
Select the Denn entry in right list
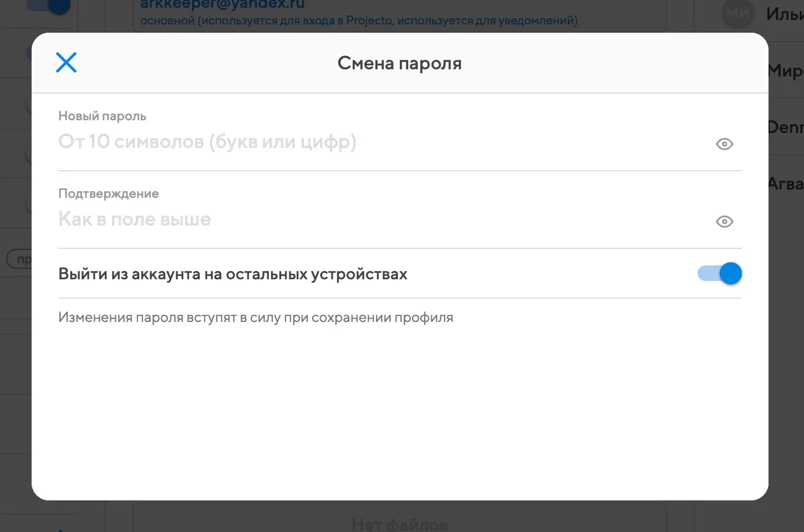pyautogui.click(x=786, y=127)
